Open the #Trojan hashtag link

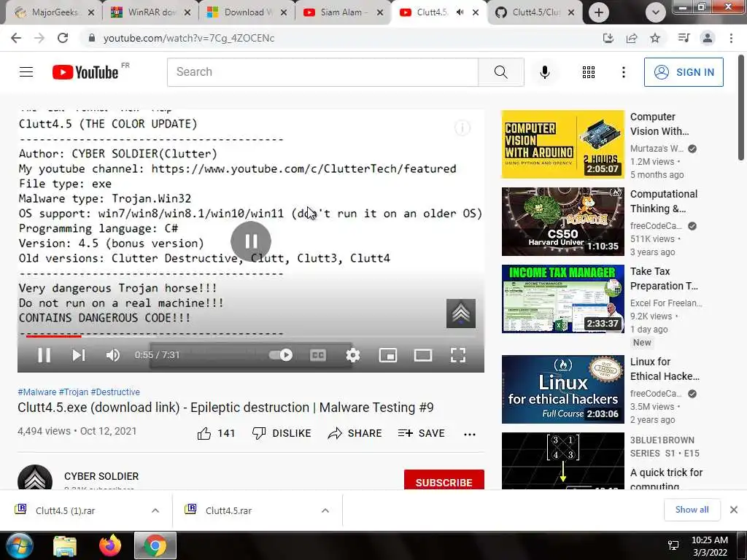coord(74,392)
